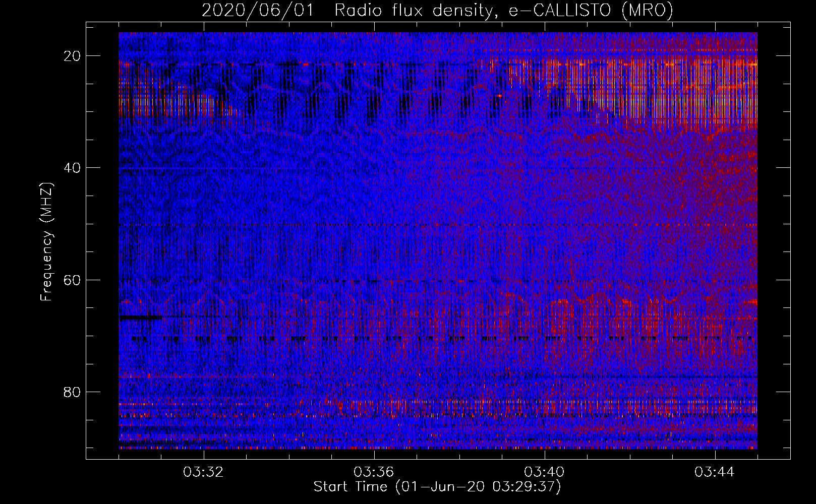
Task: Click the 03:44 time tick label
Action: [715, 472]
